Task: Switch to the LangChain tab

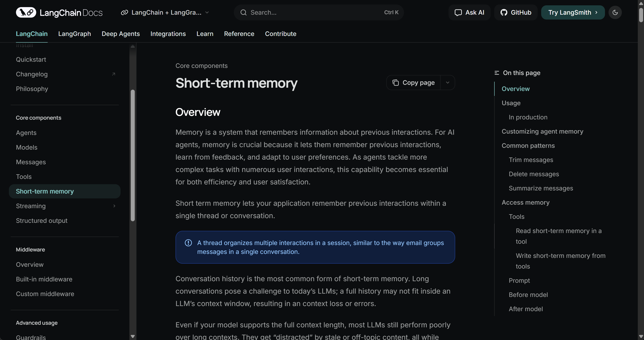Action: click(32, 34)
